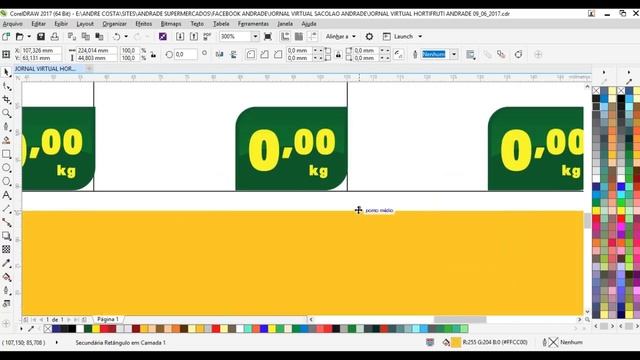Click the Print icon

54,37
